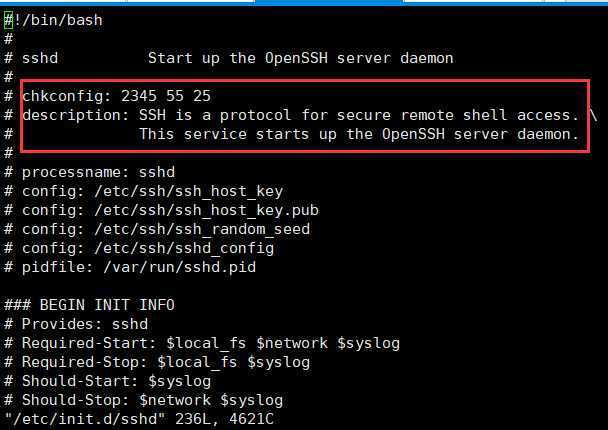This screenshot has height=430, width=608.
Task: Click the /etc/ssh/sshd_config path
Action: click(x=184, y=248)
